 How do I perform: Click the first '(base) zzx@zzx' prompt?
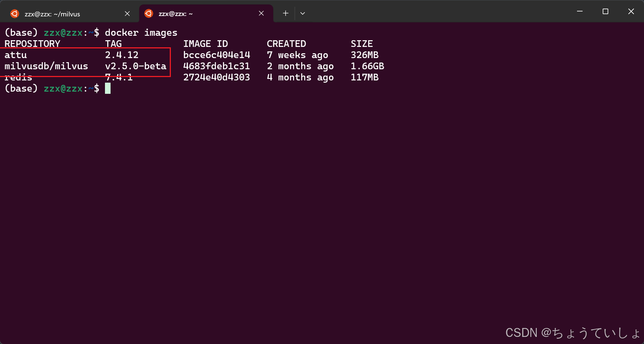click(x=44, y=33)
